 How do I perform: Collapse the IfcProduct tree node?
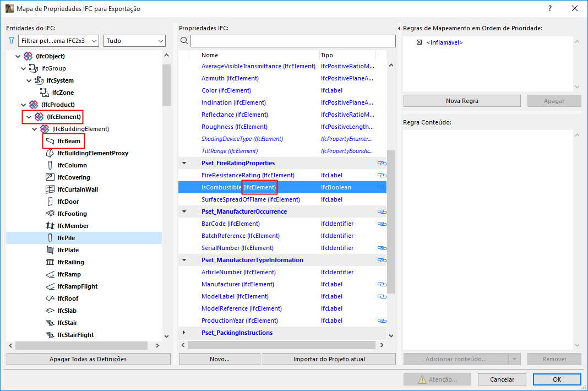[23, 105]
